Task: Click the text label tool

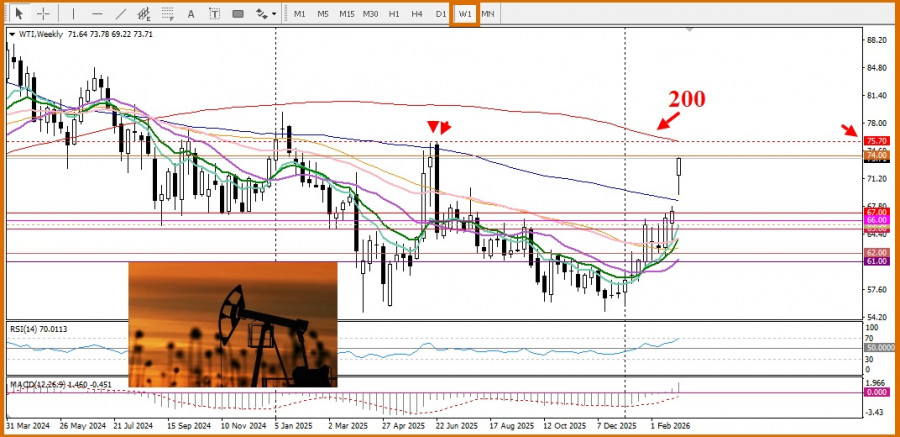Action: (x=215, y=14)
